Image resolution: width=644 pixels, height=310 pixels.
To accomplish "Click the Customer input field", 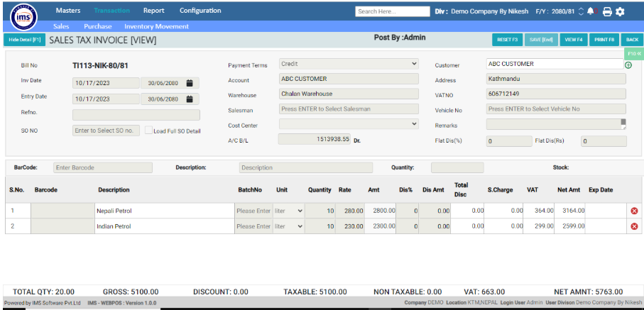I will [555, 64].
